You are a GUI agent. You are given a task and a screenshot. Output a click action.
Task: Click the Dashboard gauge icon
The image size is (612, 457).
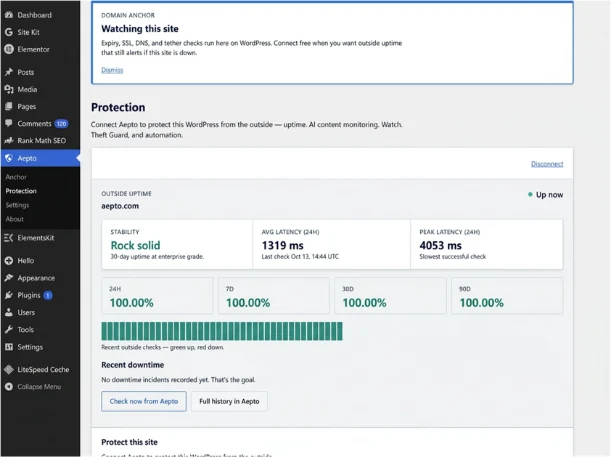coord(9,15)
